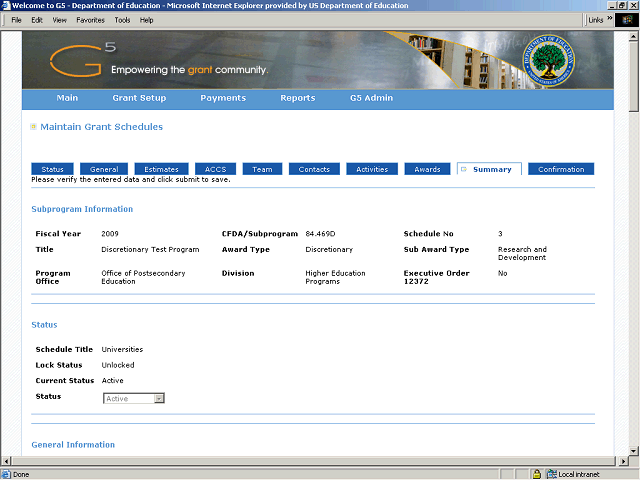Switch to the Awards tab
Image resolution: width=640 pixels, height=480 pixels.
427,169
